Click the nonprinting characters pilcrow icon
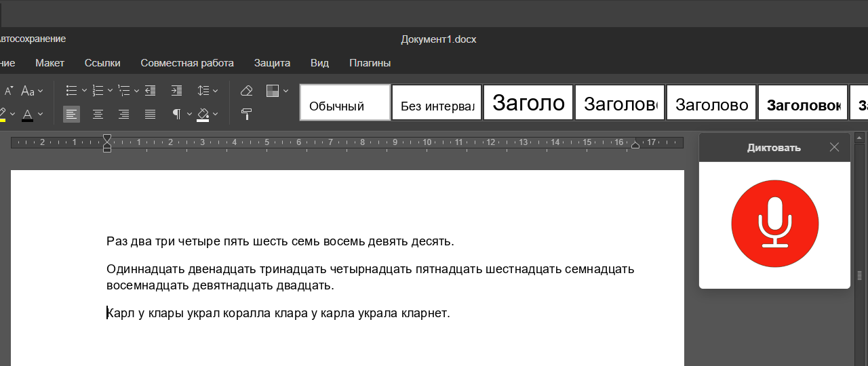This screenshot has width=868, height=366. [x=176, y=114]
